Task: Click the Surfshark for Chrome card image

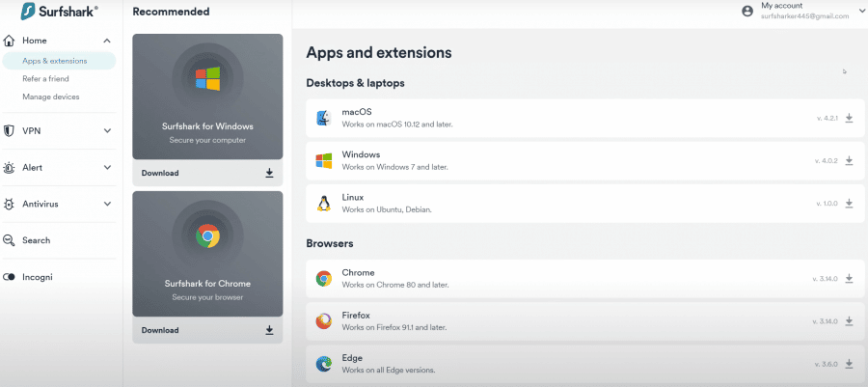Action: pos(207,254)
